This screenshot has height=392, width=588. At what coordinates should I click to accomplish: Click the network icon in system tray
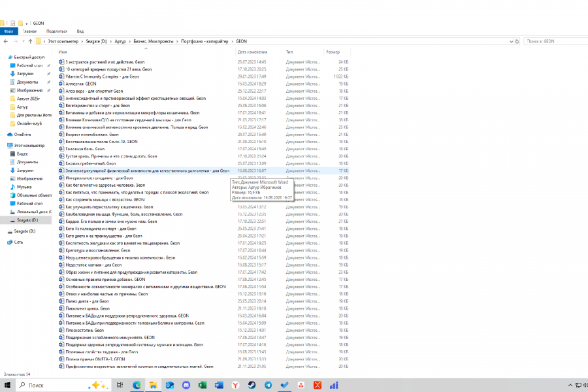(578, 385)
